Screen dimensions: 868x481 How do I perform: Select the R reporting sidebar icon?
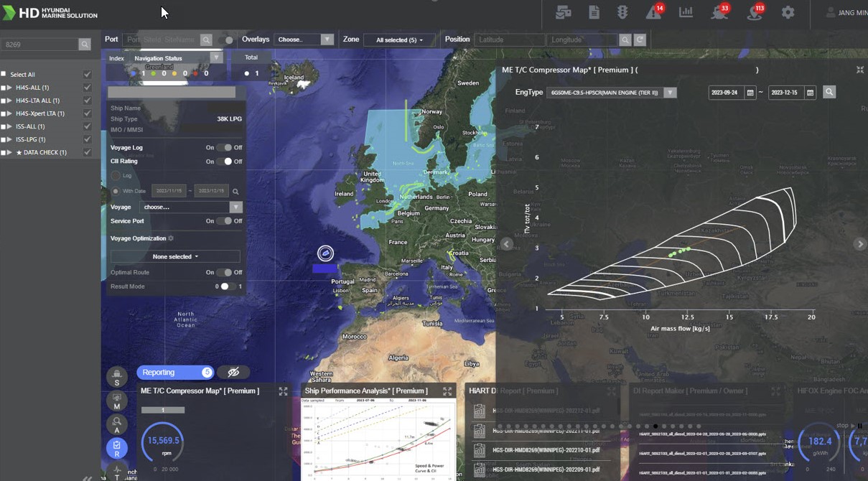(117, 449)
